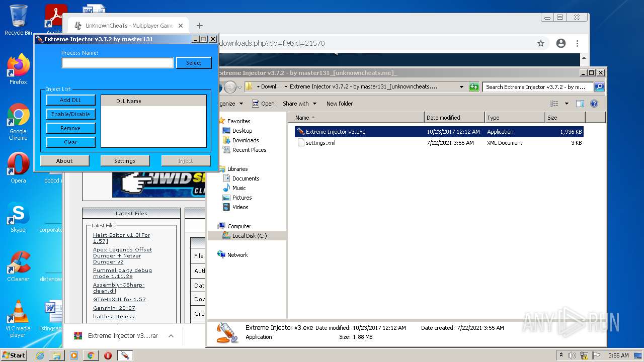Sort by Date modified column
The image size is (644, 362).
pos(454,118)
